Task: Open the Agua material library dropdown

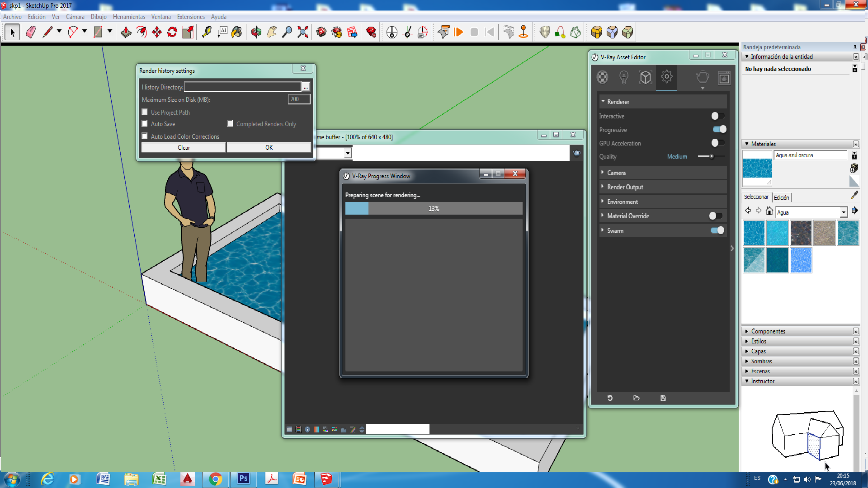Action: (x=843, y=212)
